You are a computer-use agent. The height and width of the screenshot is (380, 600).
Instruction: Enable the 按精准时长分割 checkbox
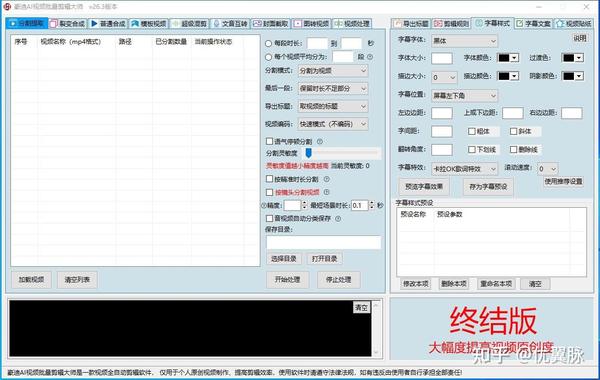pos(269,179)
